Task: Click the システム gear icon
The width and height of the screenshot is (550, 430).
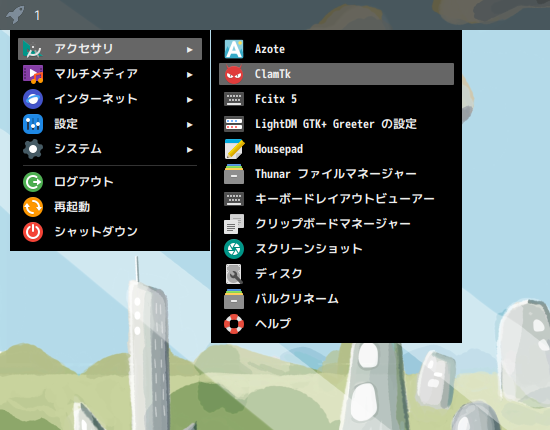Action: pos(33,149)
